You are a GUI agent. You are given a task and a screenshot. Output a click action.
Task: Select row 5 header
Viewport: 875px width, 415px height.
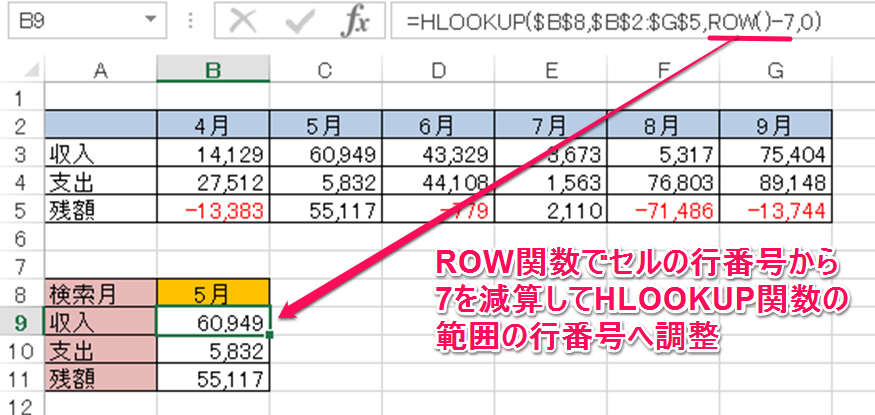click(20, 211)
